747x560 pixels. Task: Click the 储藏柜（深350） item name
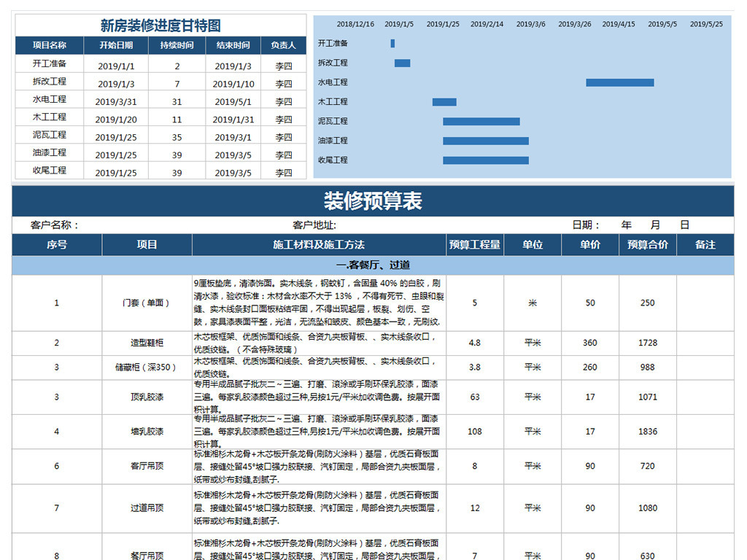pos(147,367)
